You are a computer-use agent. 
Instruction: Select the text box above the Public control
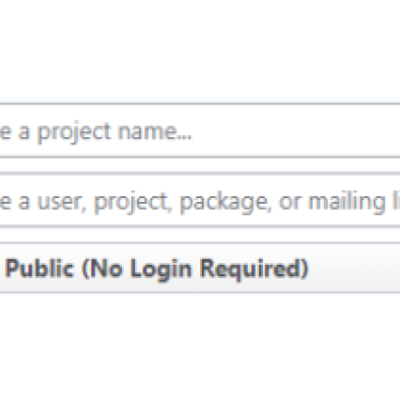coord(200,201)
